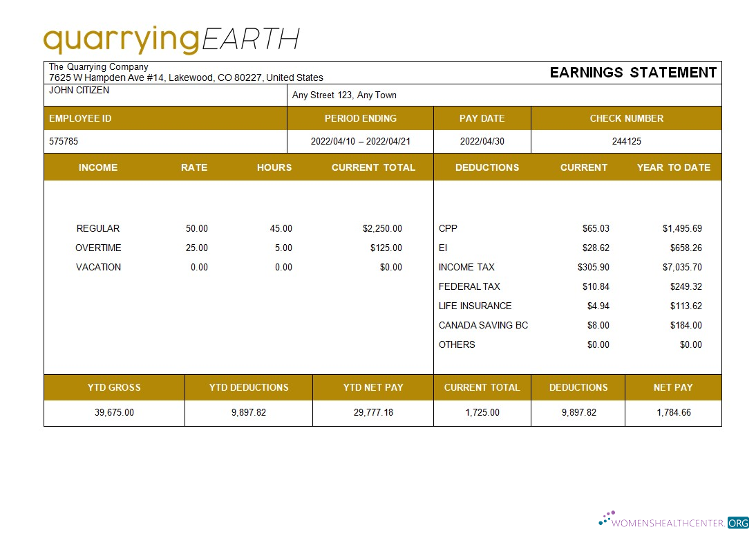
Task: Click the EARNINGS STATEMENT title
Action: [x=633, y=72]
